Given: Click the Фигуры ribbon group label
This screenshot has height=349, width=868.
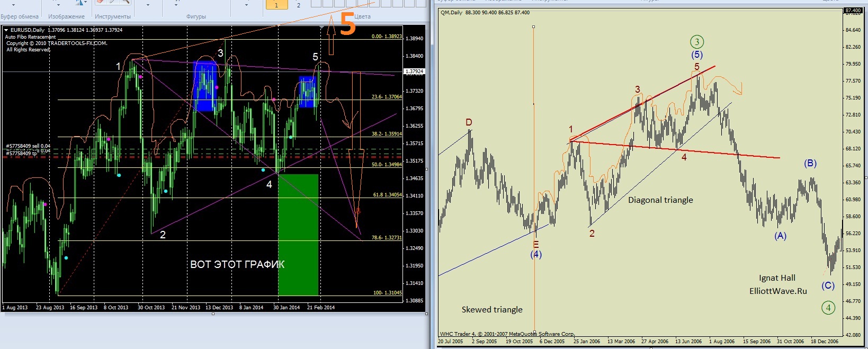Looking at the screenshot, I should [196, 16].
